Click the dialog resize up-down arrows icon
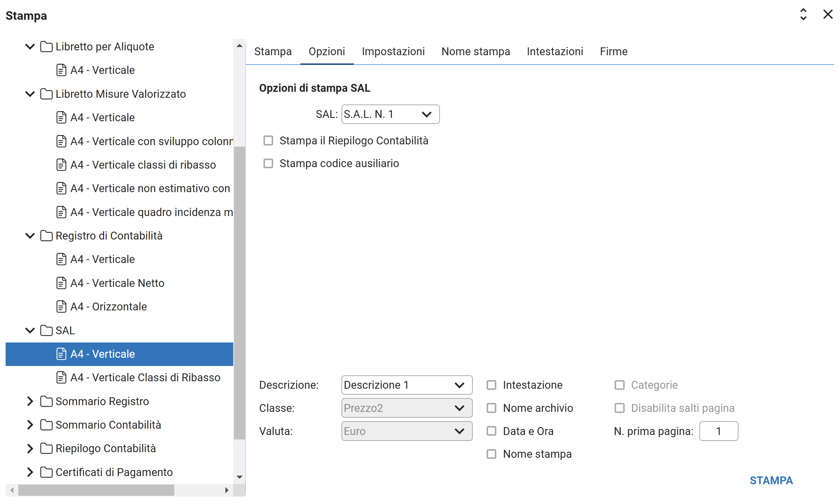 point(803,15)
